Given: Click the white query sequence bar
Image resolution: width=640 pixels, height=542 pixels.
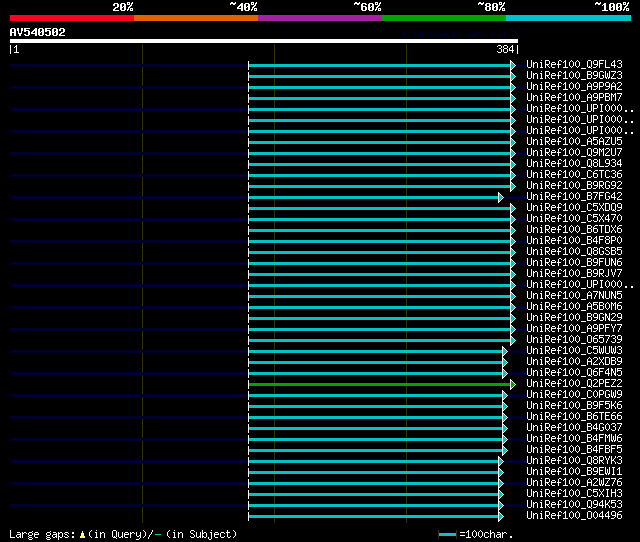Looking at the screenshot, I should coord(264,41).
